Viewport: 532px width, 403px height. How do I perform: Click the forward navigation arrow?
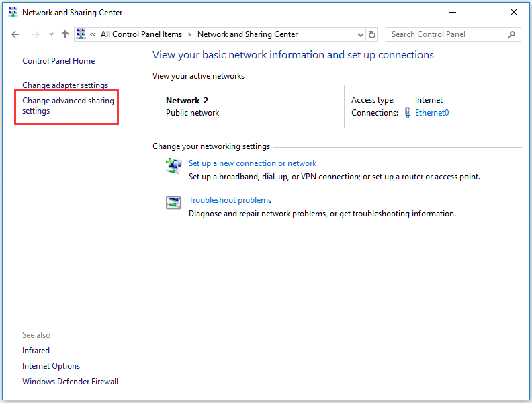pos(36,34)
